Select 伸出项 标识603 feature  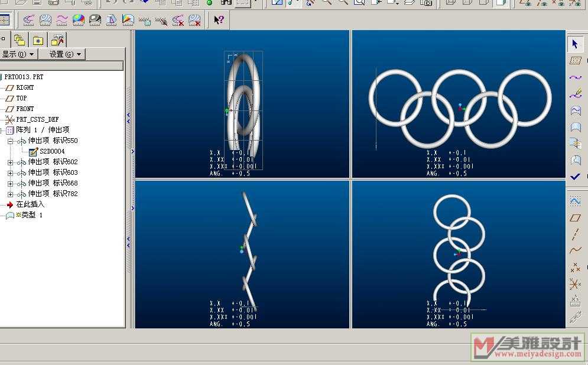(x=53, y=172)
